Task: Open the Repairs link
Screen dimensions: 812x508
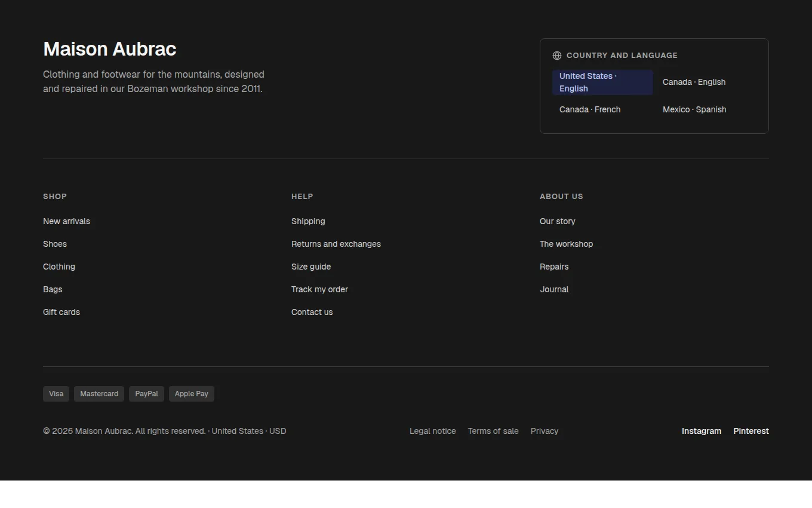Action: click(554, 267)
